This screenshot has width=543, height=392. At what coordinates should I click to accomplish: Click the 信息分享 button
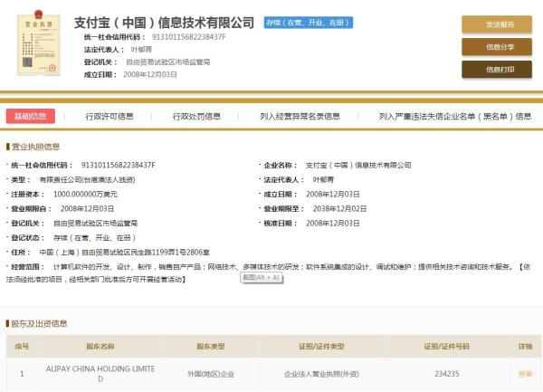point(496,46)
